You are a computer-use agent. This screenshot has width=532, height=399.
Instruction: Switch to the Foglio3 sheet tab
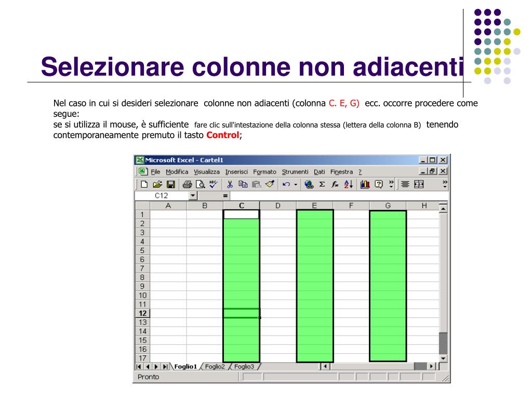pos(244,366)
